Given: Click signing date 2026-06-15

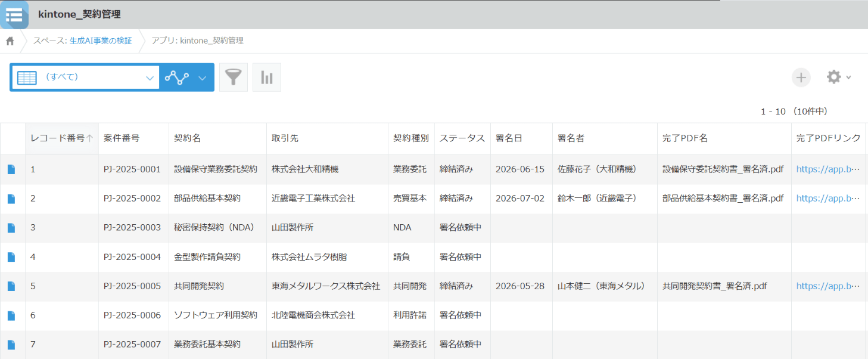Looking at the screenshot, I should (x=520, y=169).
